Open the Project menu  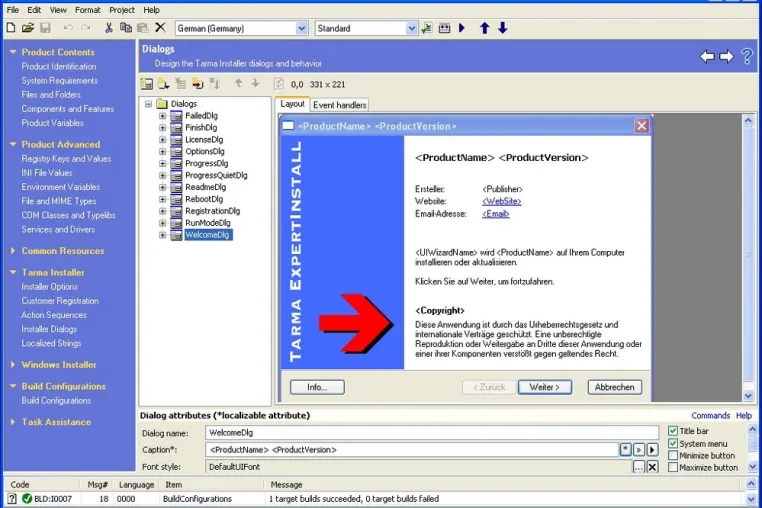tap(122, 10)
